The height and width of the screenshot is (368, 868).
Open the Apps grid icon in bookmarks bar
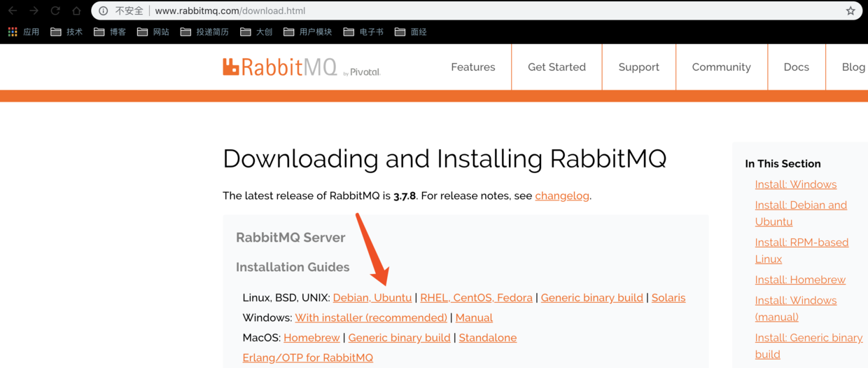coord(13,32)
